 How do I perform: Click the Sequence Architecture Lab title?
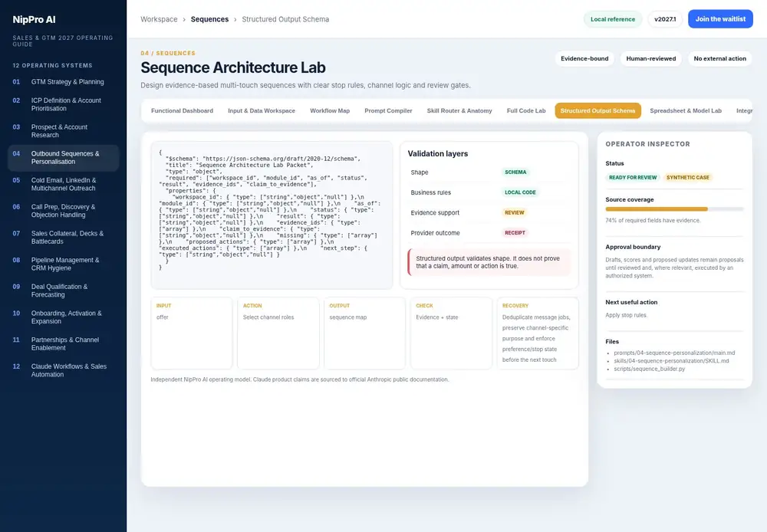[233, 67]
